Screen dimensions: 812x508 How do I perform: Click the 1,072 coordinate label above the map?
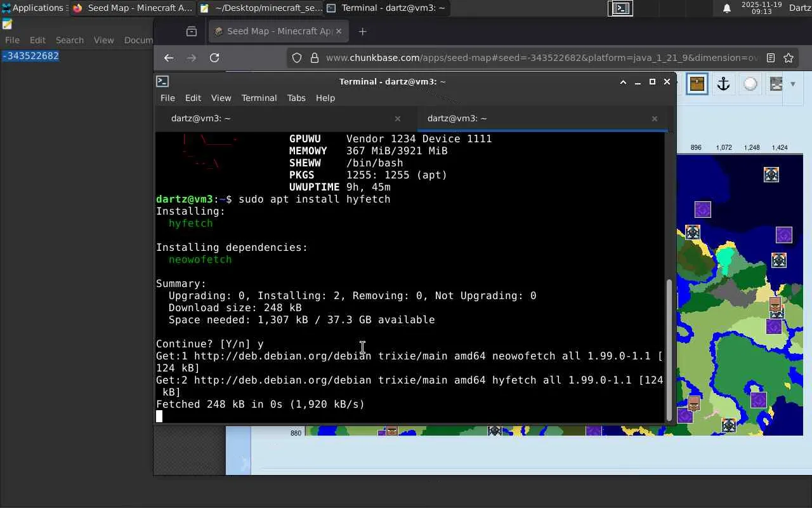724,147
